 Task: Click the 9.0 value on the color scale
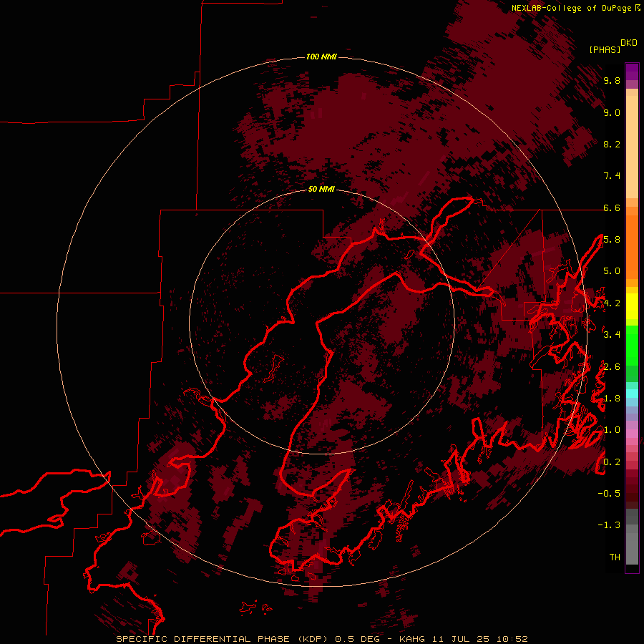coord(612,112)
